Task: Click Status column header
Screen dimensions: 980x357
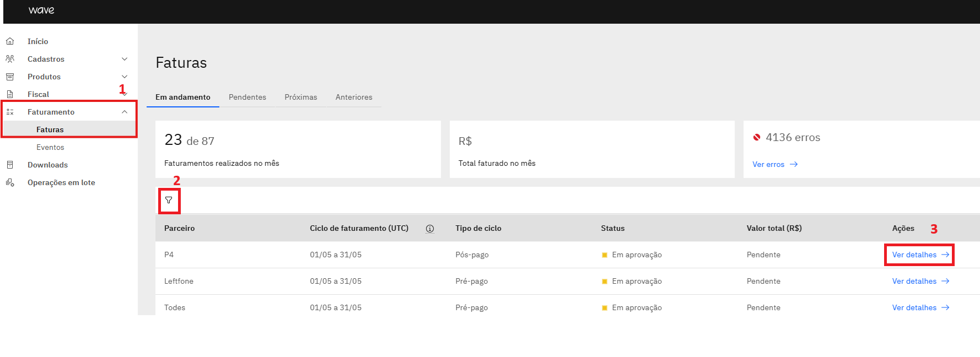Action: click(613, 228)
